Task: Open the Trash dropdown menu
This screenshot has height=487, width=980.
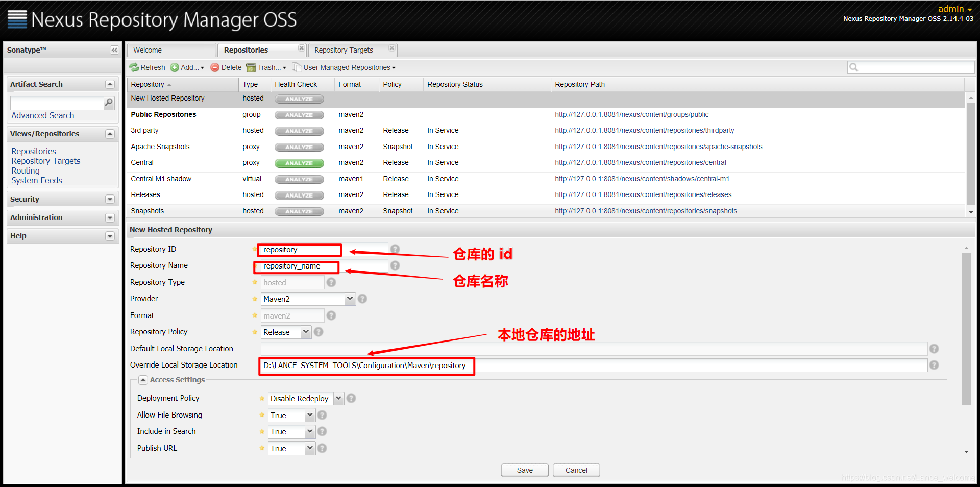Action: [x=266, y=67]
